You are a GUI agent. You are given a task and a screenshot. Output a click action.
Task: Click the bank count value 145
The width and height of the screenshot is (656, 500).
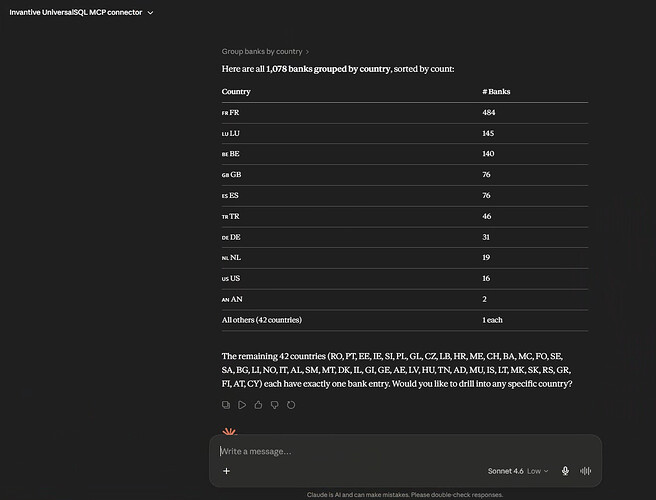(488, 133)
